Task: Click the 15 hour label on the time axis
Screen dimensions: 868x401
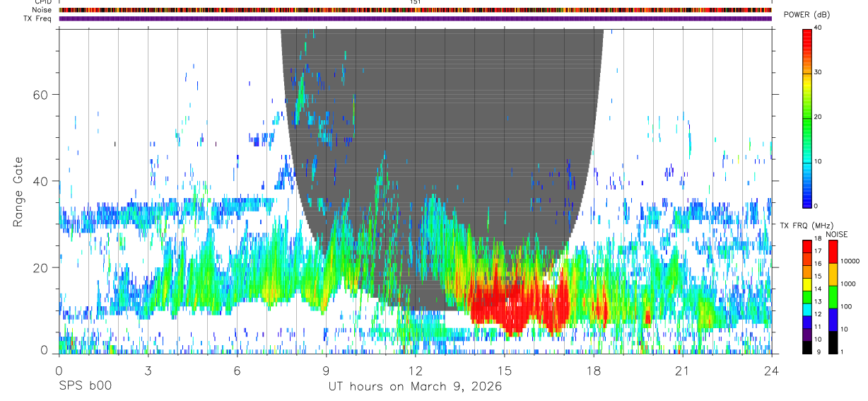Action: click(505, 370)
